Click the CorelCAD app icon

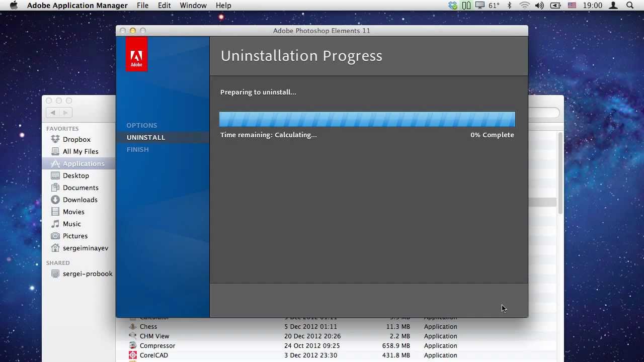(132, 355)
